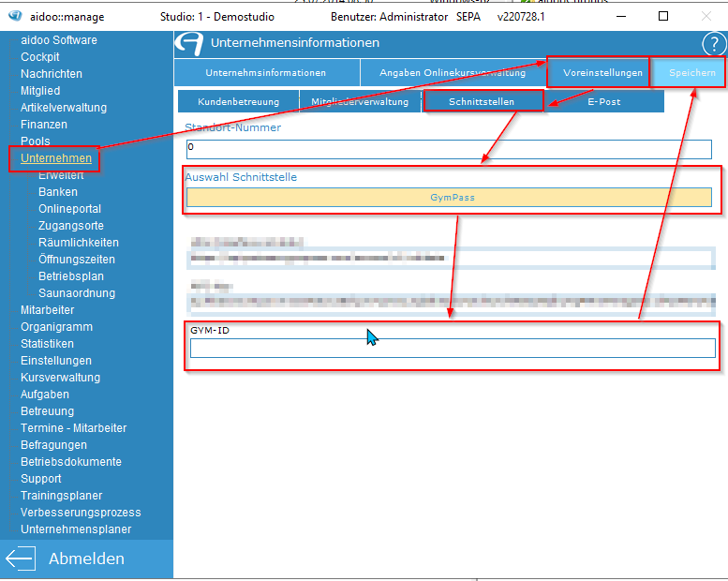This screenshot has width=728, height=581.
Task: Open Artikelverwaltung in sidebar
Action: pyautogui.click(x=63, y=107)
